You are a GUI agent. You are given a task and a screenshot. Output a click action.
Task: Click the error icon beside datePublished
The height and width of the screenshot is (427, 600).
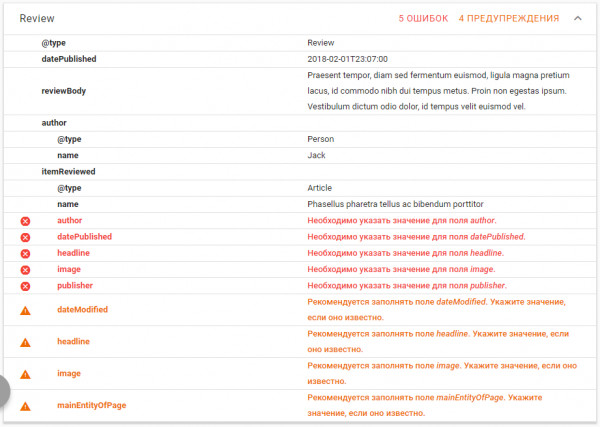coord(25,237)
